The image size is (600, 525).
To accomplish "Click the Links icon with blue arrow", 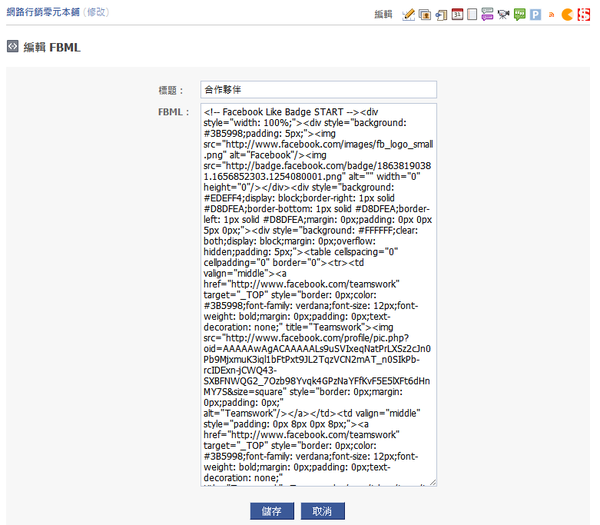I will (441, 15).
